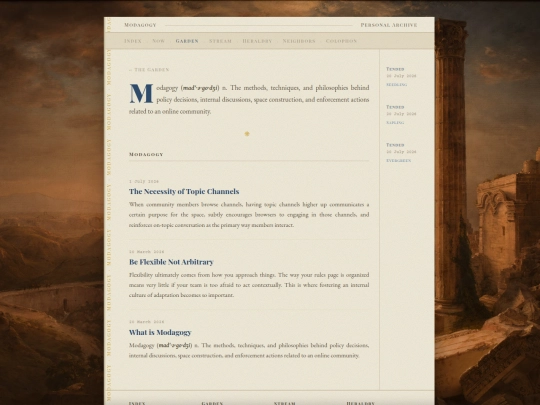Click the Stream link in the footer
The image size is (540, 405).
tap(285, 403)
